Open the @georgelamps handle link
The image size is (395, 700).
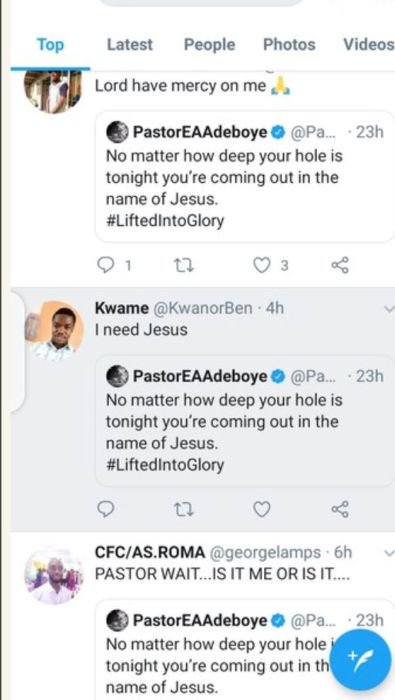pyautogui.click(x=265, y=553)
